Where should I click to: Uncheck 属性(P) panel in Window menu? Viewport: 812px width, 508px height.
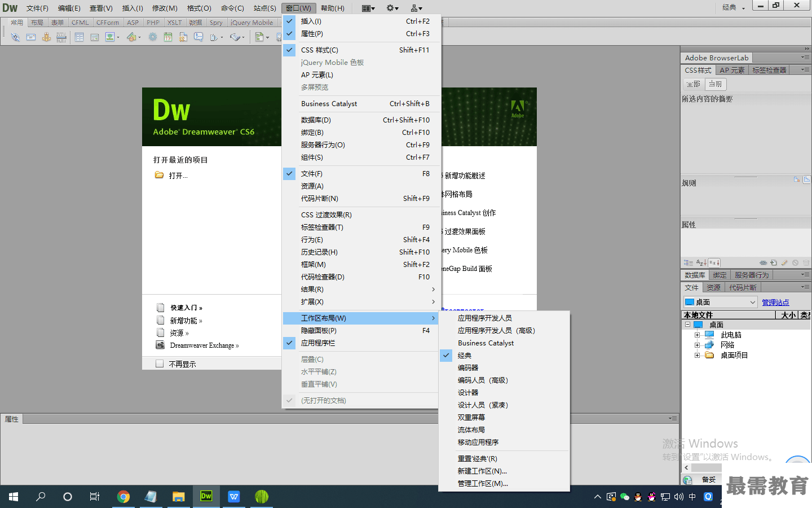pyautogui.click(x=361, y=34)
